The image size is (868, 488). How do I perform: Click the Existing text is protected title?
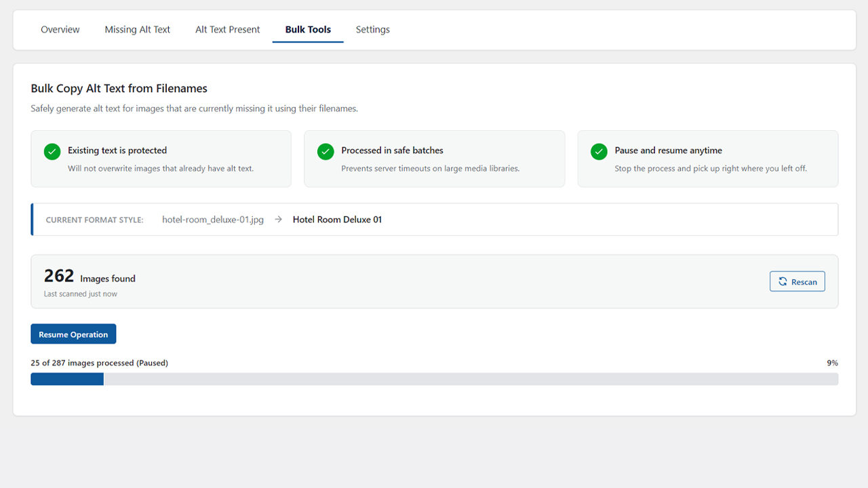point(117,150)
